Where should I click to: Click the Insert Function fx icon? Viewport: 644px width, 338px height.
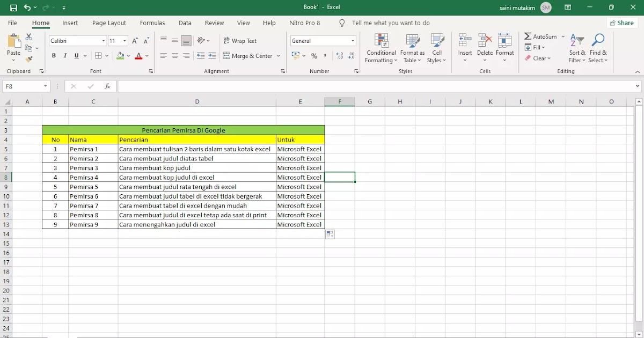(x=107, y=86)
